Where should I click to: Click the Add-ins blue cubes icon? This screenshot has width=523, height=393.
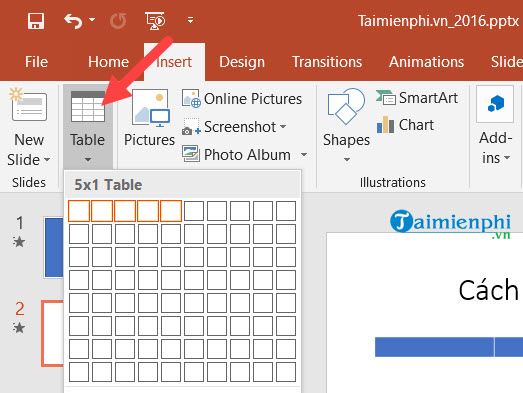tap(495, 104)
